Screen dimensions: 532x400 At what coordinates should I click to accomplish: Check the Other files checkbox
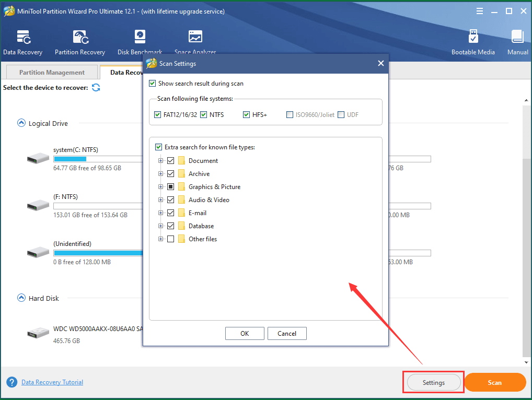click(171, 239)
